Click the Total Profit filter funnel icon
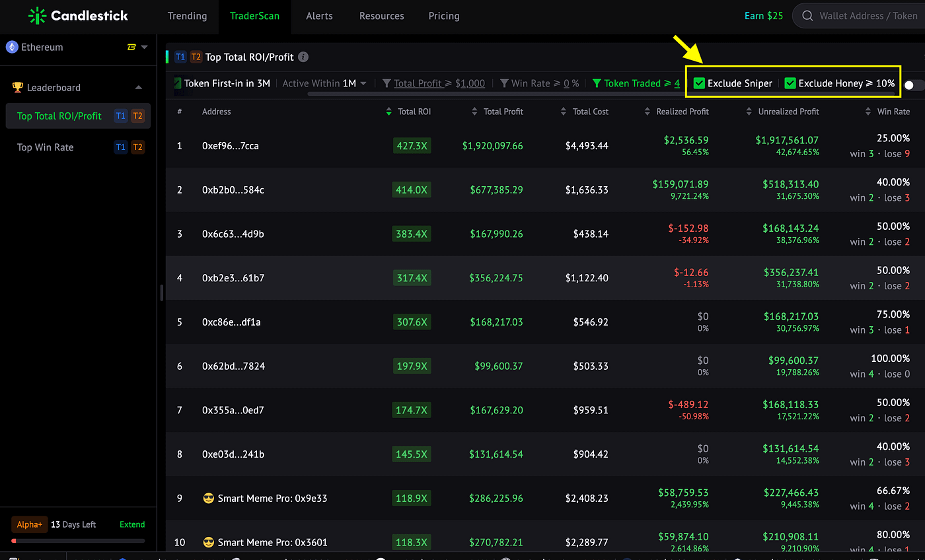 click(x=387, y=83)
